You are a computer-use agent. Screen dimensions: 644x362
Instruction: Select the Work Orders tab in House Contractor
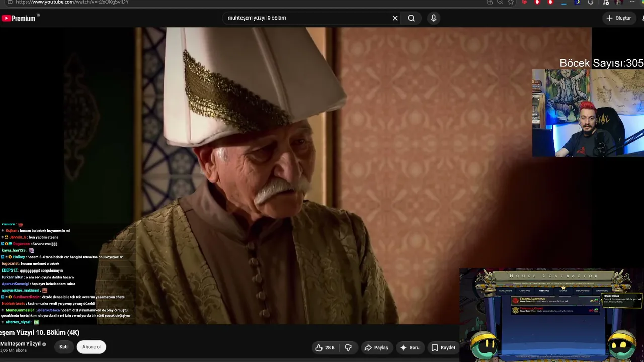[x=506, y=291]
